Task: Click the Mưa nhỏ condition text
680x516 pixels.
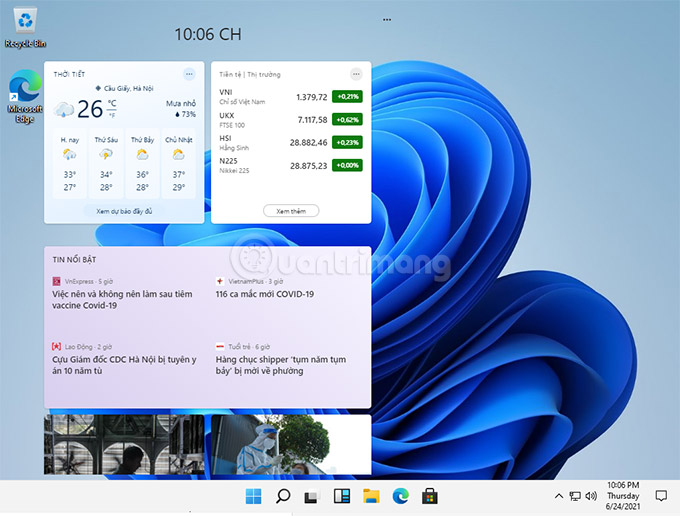Action: (x=181, y=103)
